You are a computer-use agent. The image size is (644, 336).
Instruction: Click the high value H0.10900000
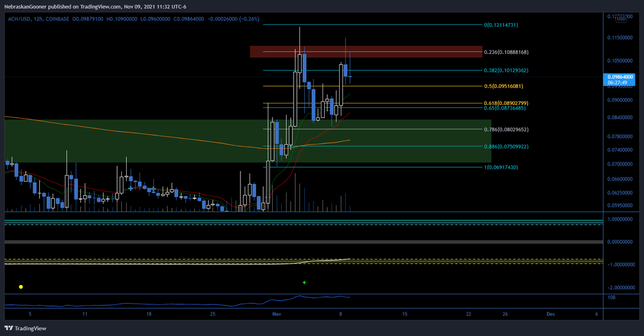point(122,18)
